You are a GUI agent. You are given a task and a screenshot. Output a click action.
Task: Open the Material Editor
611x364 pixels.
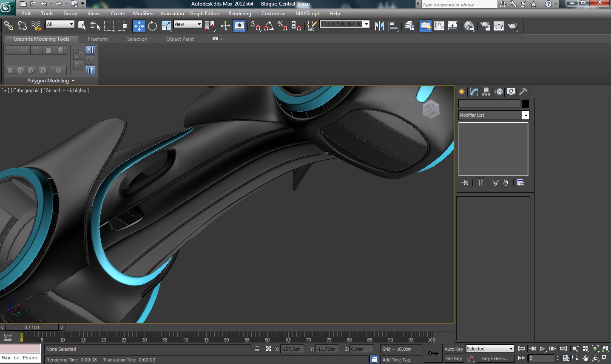[x=469, y=26]
